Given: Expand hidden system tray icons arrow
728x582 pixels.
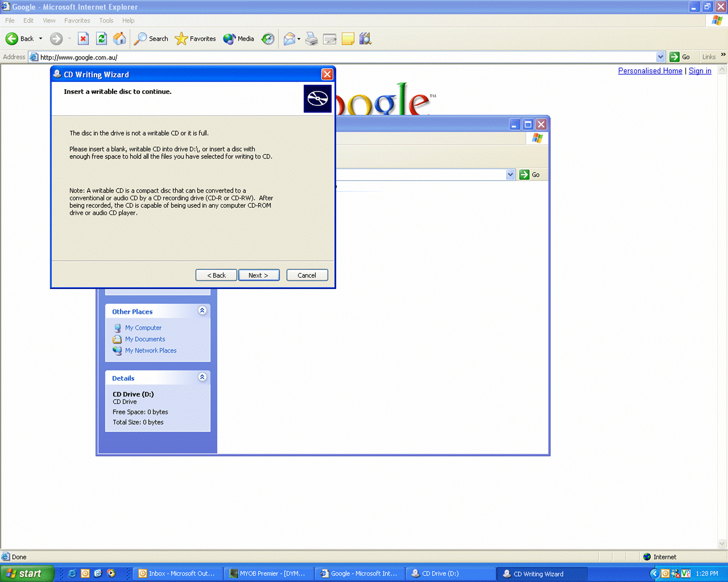Looking at the screenshot, I should pos(655,573).
